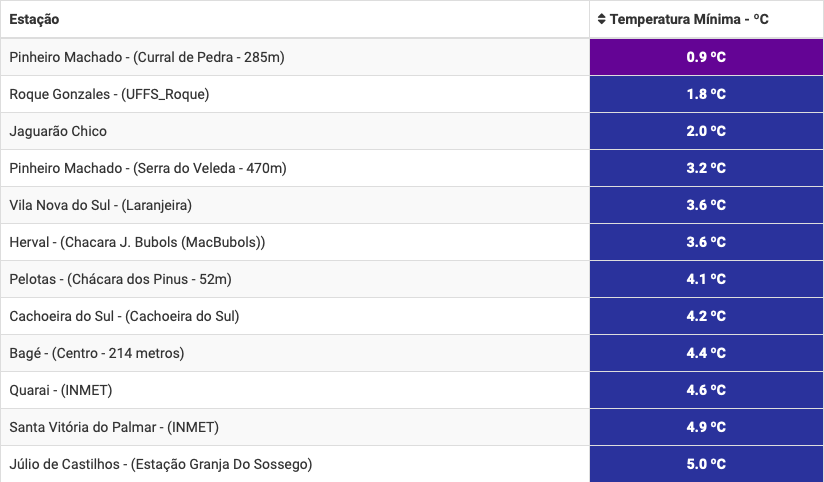This screenshot has height=482, width=824.
Task: Click Pelotas Chácara dos Pinus row
Action: (120, 279)
